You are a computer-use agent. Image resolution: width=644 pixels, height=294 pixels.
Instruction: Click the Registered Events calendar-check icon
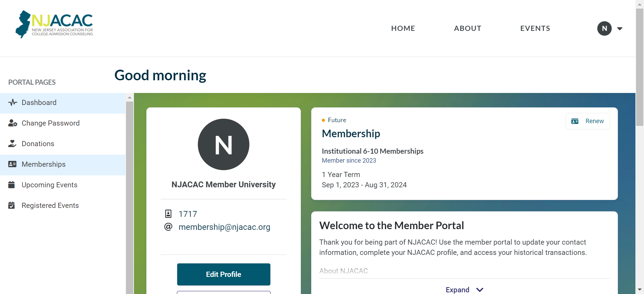[x=12, y=205]
